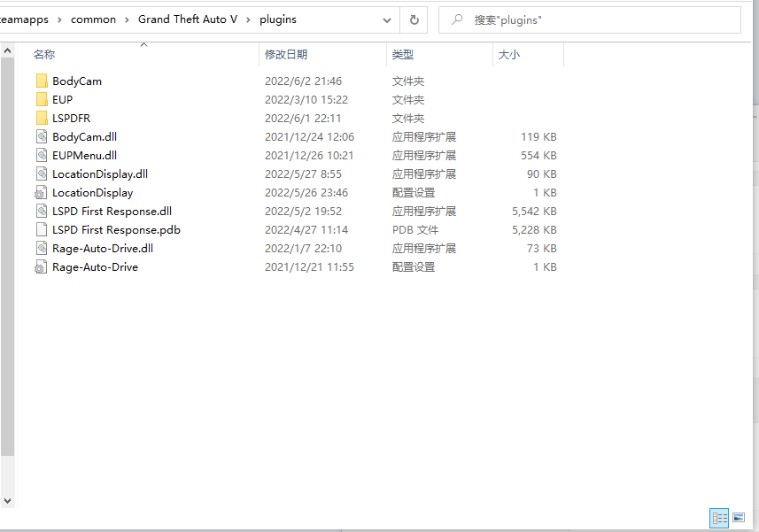Click the scroll down arrow of the left scrollbar

(7, 501)
